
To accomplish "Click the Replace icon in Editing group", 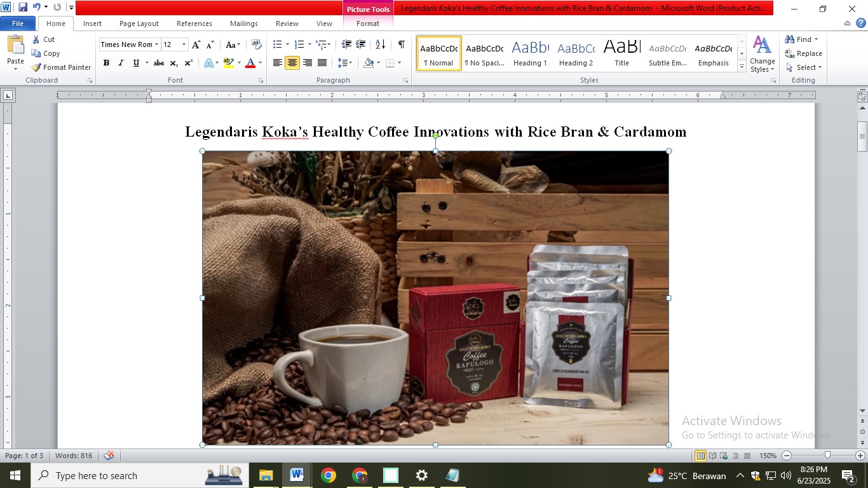I will [790, 53].
